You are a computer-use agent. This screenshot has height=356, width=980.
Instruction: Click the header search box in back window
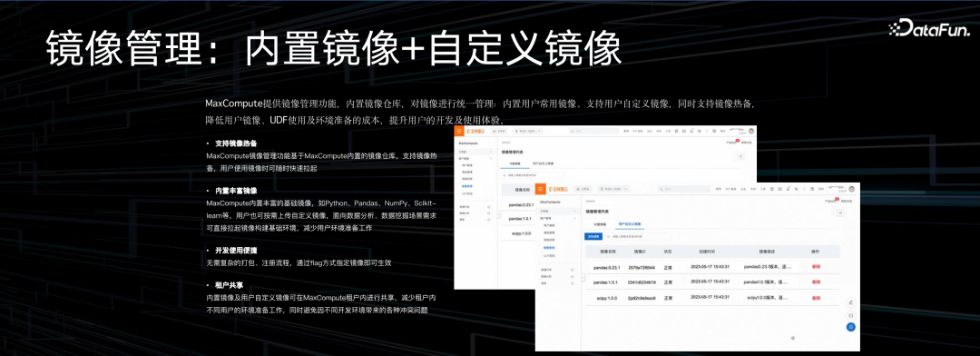pos(593,131)
